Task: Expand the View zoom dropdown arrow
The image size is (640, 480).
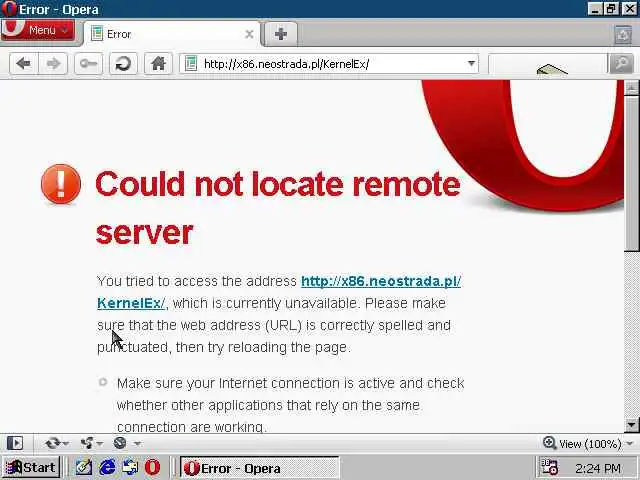Action: click(630, 444)
